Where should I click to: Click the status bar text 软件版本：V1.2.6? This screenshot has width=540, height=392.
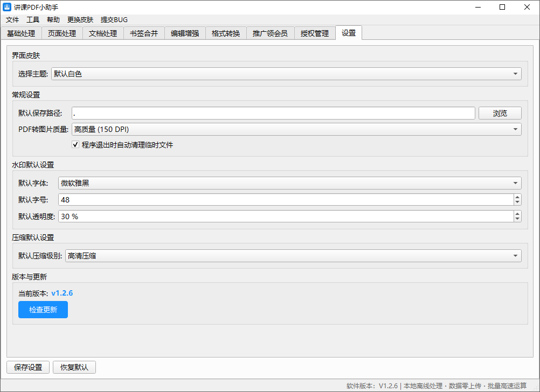[372, 386]
